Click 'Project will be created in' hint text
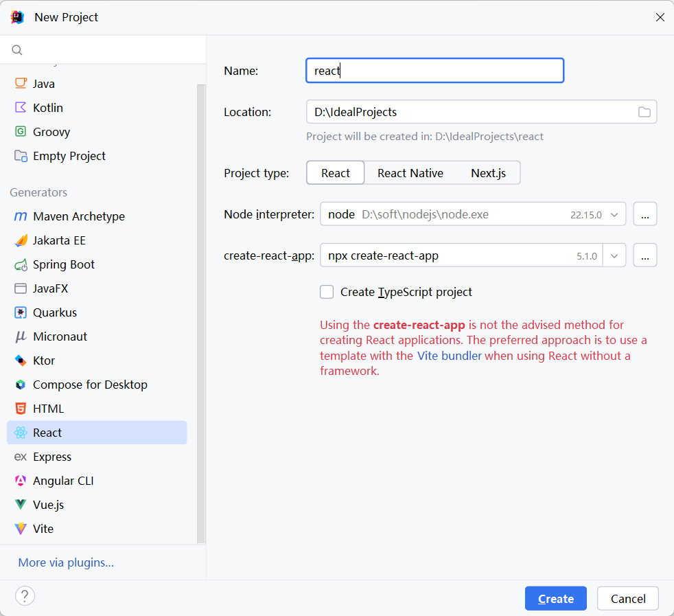Image resolution: width=674 pixels, height=616 pixels. (x=425, y=137)
